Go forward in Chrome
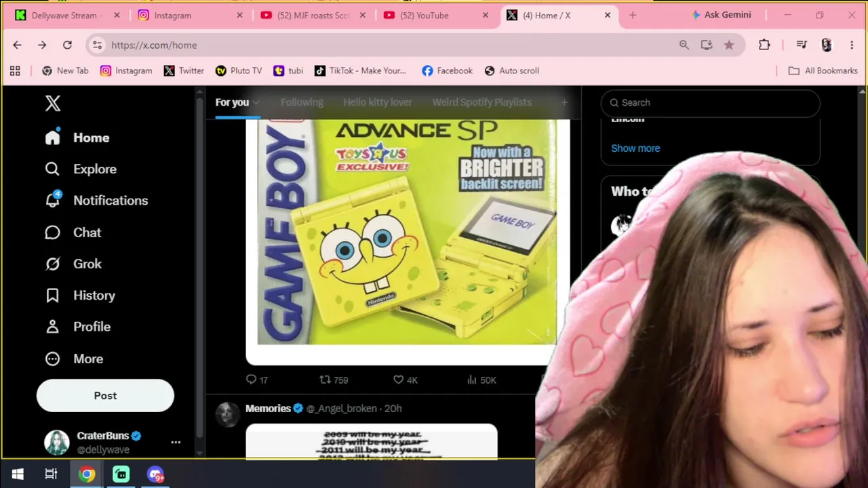 [x=42, y=45]
